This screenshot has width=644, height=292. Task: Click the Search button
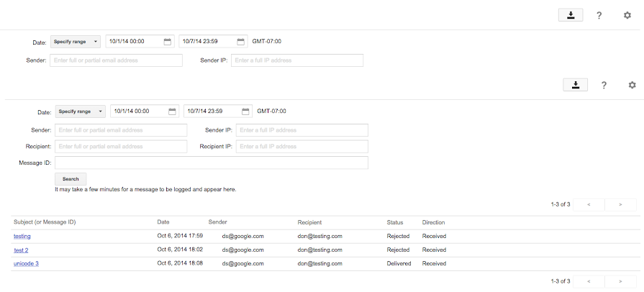(71, 178)
